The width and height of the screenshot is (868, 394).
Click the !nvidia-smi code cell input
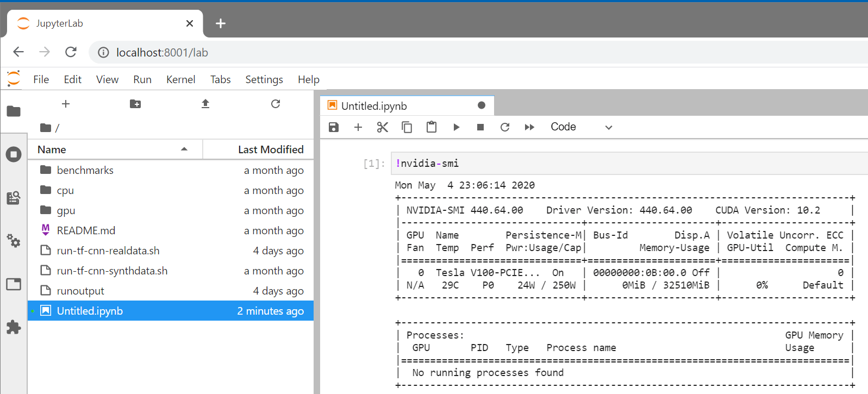(629, 163)
